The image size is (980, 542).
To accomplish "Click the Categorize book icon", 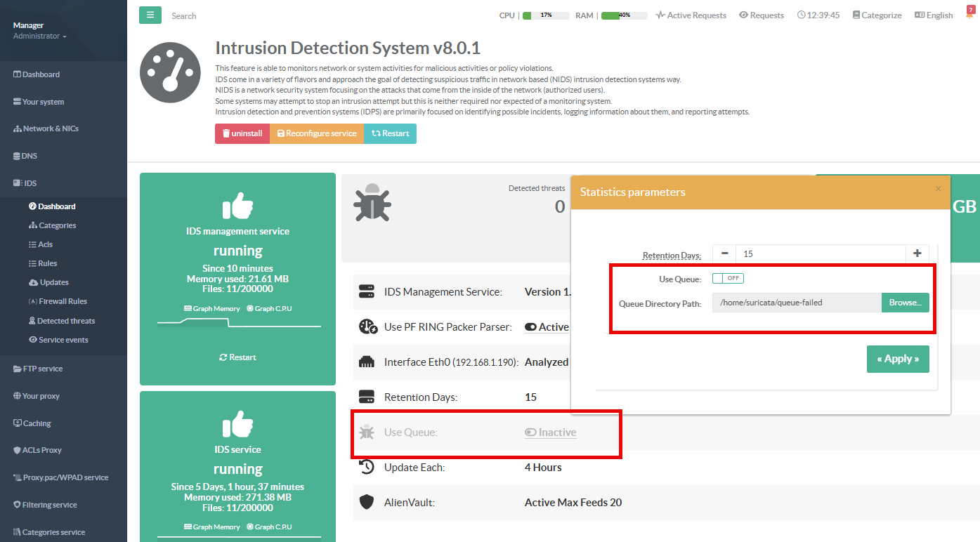I will [x=856, y=15].
